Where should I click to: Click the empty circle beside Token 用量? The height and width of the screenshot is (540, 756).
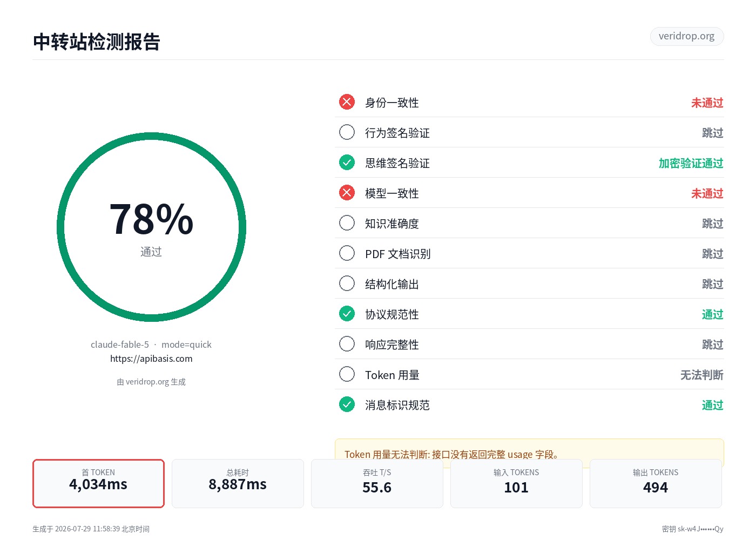point(347,374)
